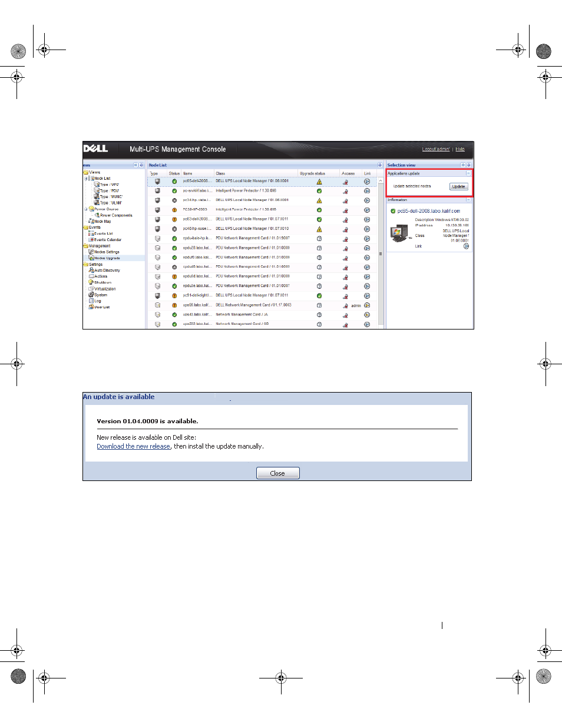Select the epdu28.labo.kal row name
This screenshot has width=562, height=728.
(197, 248)
